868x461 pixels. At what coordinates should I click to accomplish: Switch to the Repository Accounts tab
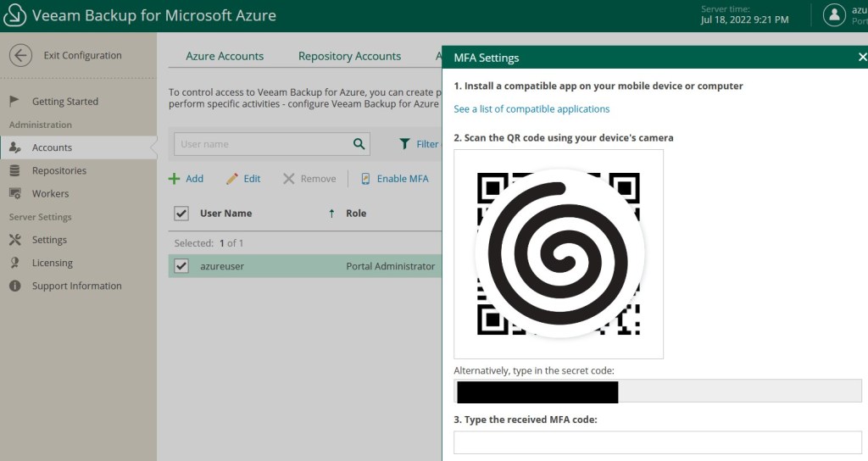coord(349,56)
